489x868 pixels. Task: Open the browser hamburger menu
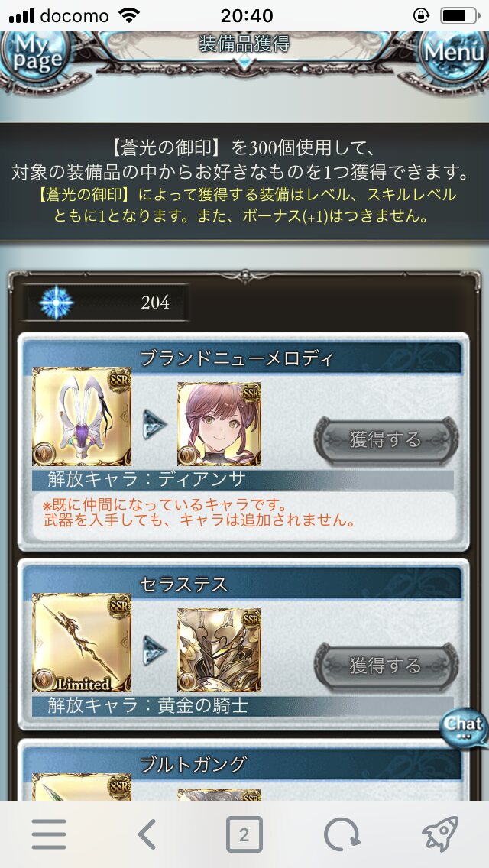click(49, 834)
